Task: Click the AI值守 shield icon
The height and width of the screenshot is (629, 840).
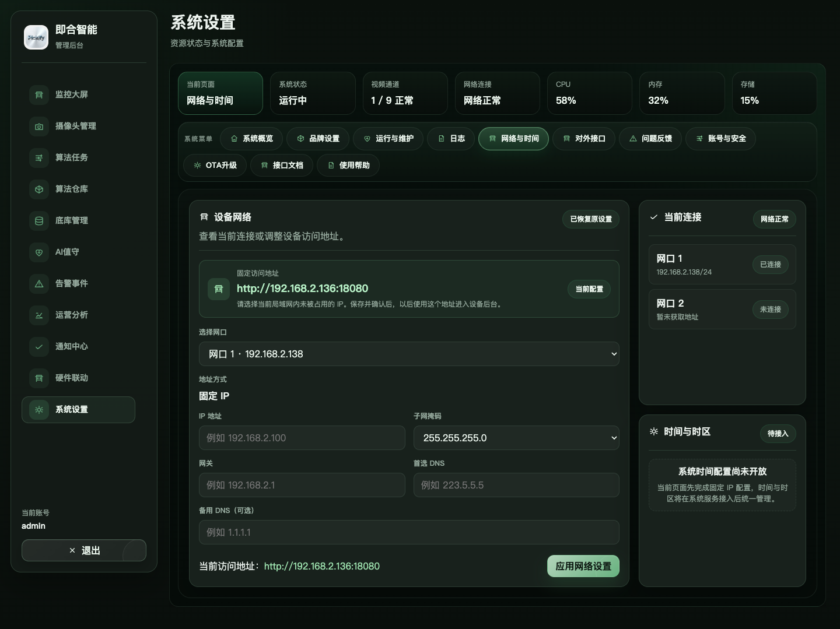Action: (39, 252)
